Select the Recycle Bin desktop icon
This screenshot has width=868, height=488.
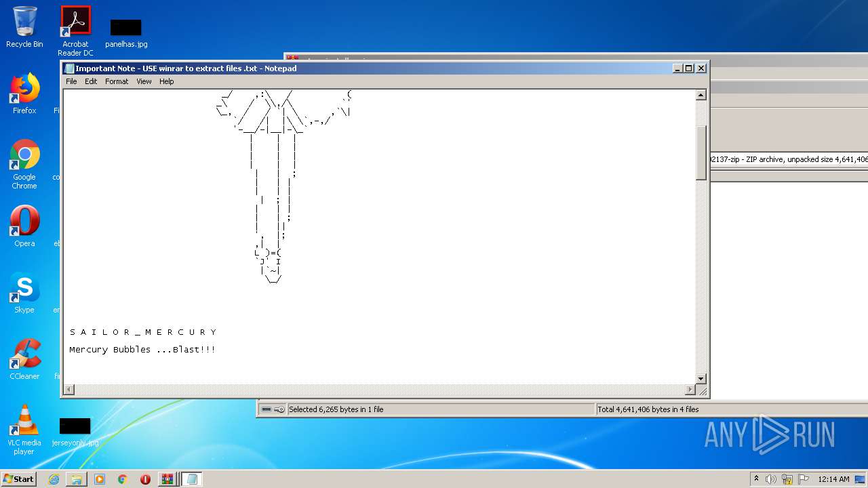(24, 27)
